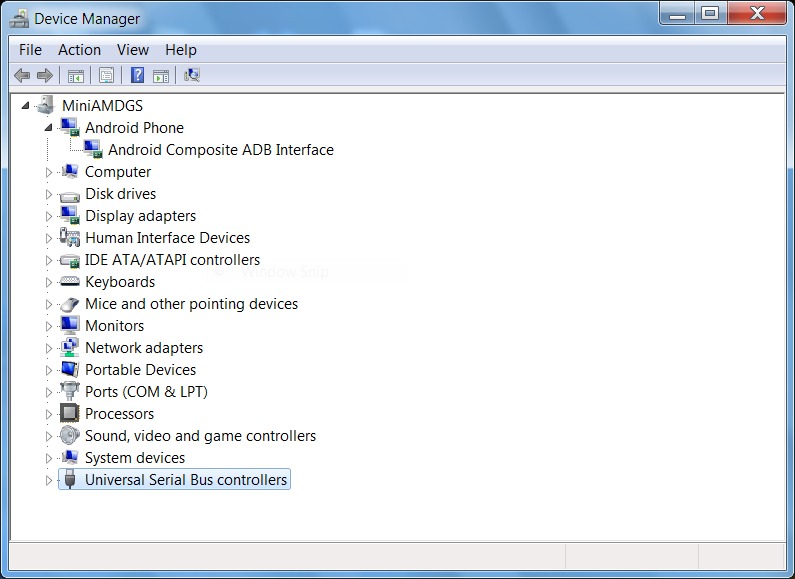Viewport: 795px width, 579px height.
Task: Click the Sound, video and game controllers icon
Action: coord(70,435)
